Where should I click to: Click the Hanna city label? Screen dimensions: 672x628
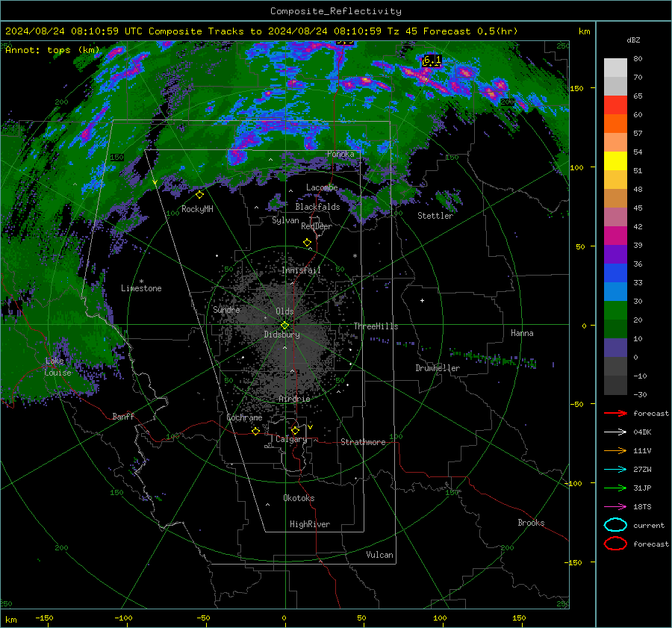click(522, 333)
